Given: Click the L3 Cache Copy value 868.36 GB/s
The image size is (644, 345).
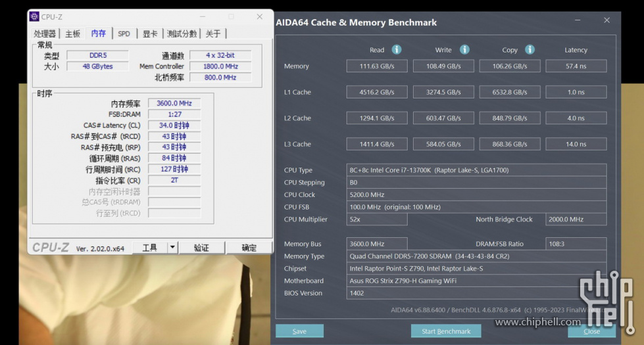Looking at the screenshot, I should pos(510,144).
